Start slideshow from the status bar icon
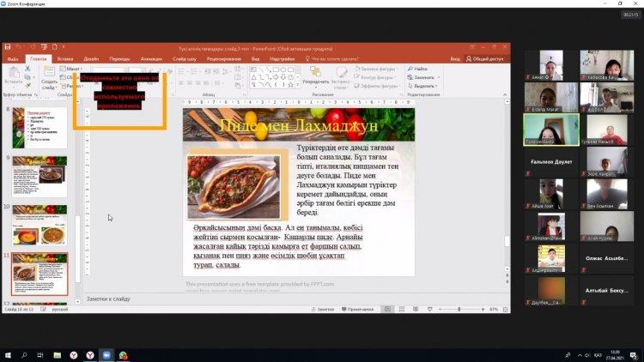Screen dimensions: 644x362 click(432, 309)
